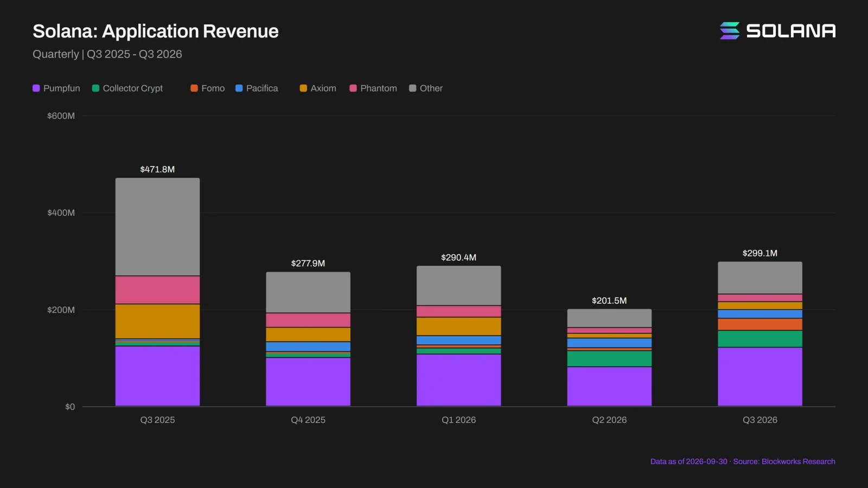Click the green Collector Crypt segment in Q3 2026 bar
Image resolution: width=868 pixels, height=488 pixels.
point(760,339)
